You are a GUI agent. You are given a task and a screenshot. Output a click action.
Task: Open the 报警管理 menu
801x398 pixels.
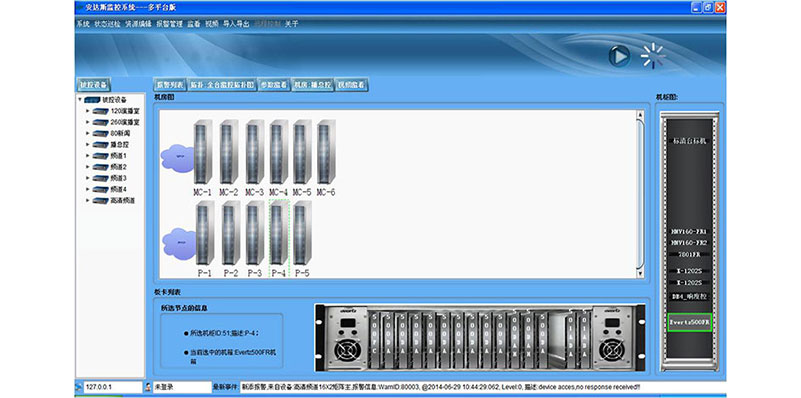(x=170, y=24)
